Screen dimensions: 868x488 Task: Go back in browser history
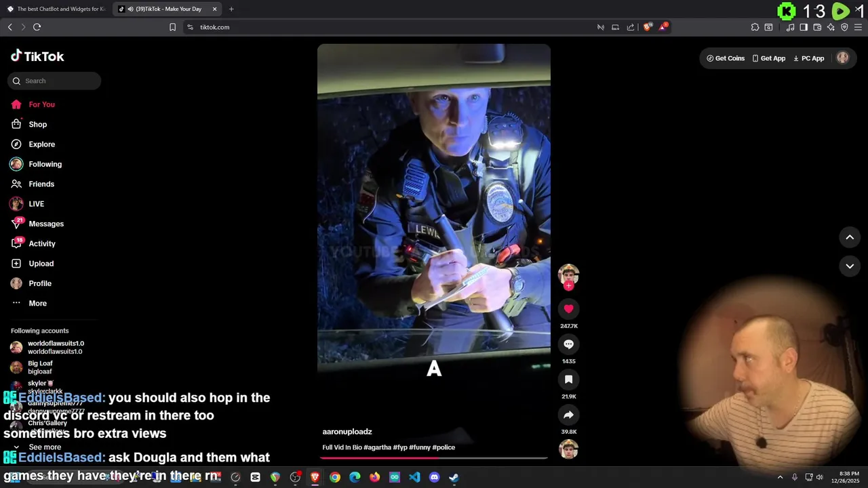tap(9, 27)
